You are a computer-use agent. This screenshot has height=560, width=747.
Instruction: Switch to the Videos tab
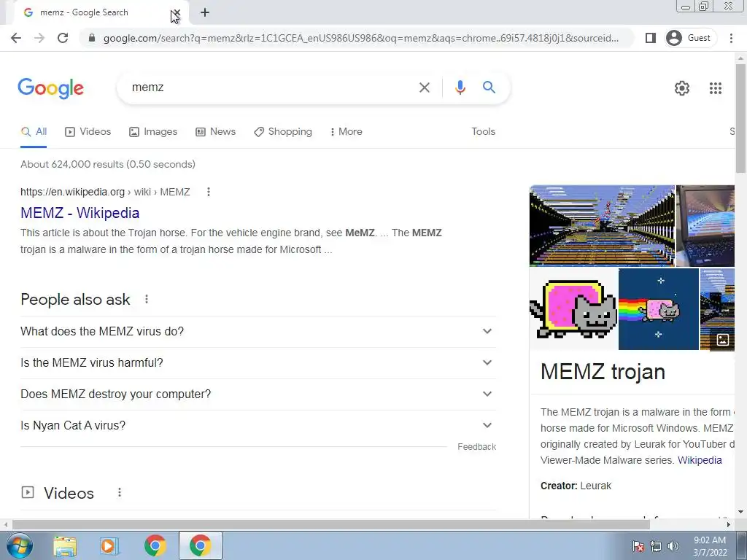tap(88, 132)
